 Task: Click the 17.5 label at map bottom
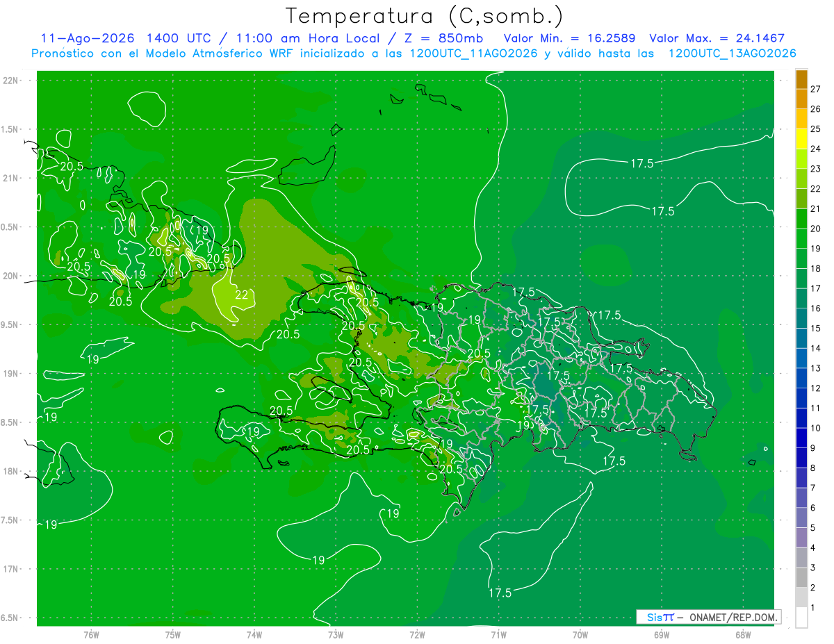(500, 593)
